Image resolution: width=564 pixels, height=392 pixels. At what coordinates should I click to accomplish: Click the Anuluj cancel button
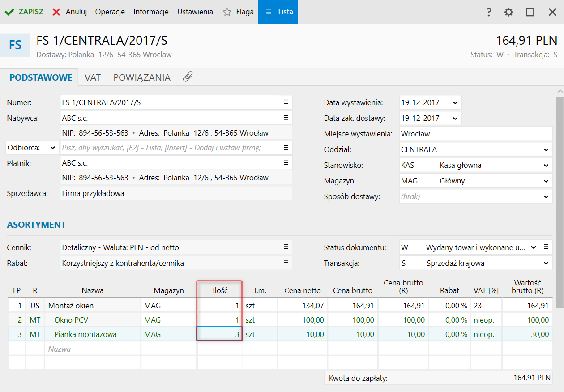coord(70,12)
